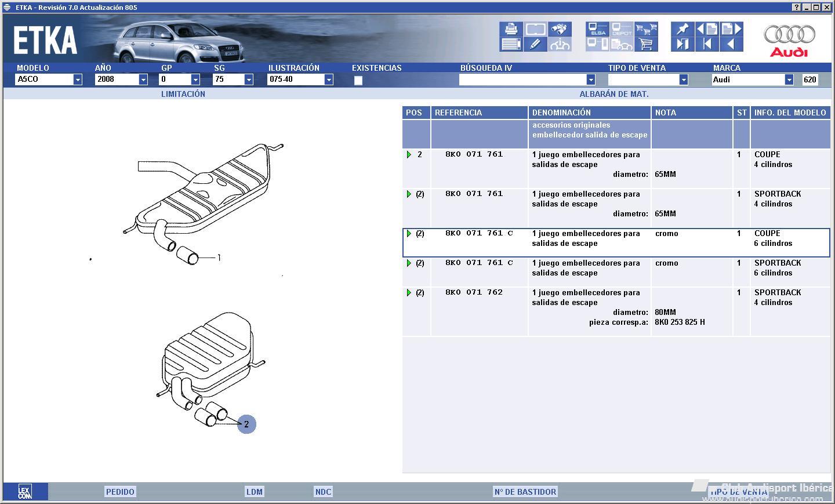Click the multiple shopping carts icon

pyautogui.click(x=646, y=29)
